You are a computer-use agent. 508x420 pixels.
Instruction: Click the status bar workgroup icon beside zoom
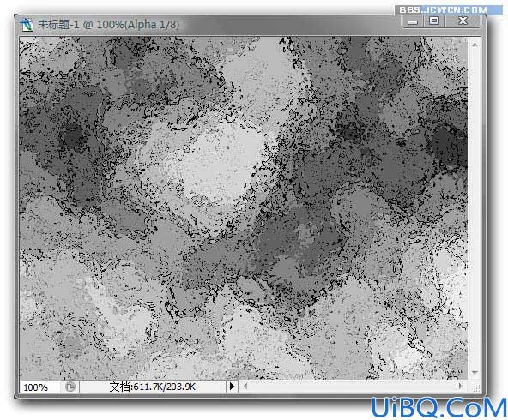coord(70,387)
